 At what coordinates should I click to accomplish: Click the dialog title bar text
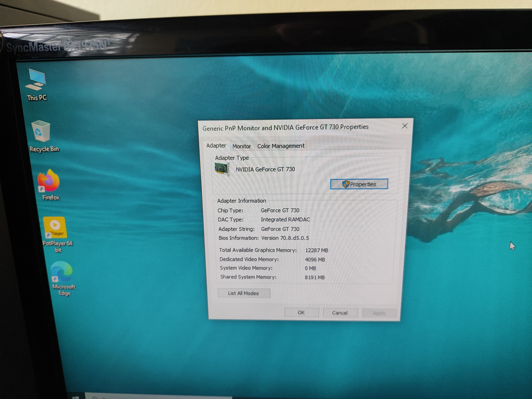pos(285,127)
